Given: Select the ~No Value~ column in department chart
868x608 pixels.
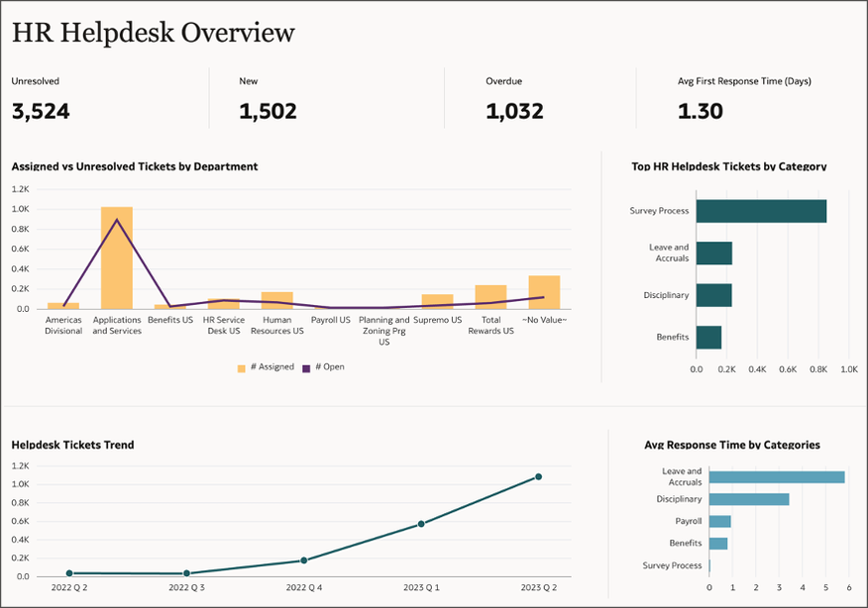Looking at the screenshot, I should 545,292.
